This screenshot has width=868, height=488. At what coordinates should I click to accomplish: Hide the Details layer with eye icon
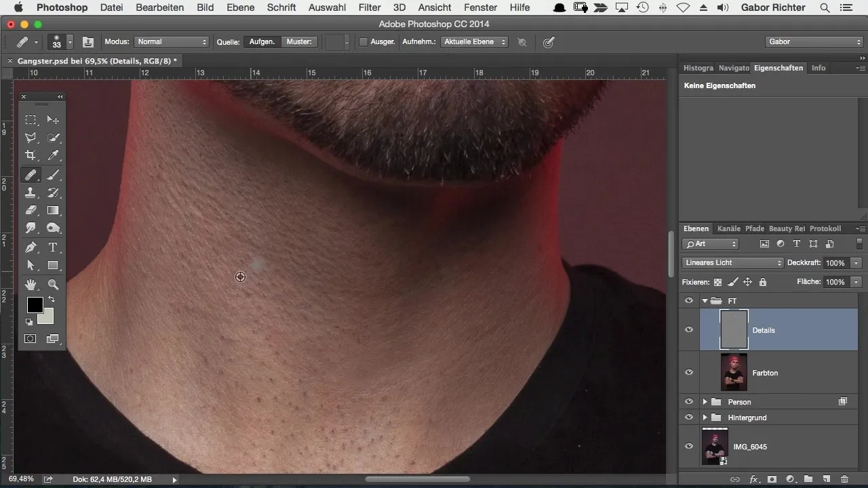tap(689, 330)
